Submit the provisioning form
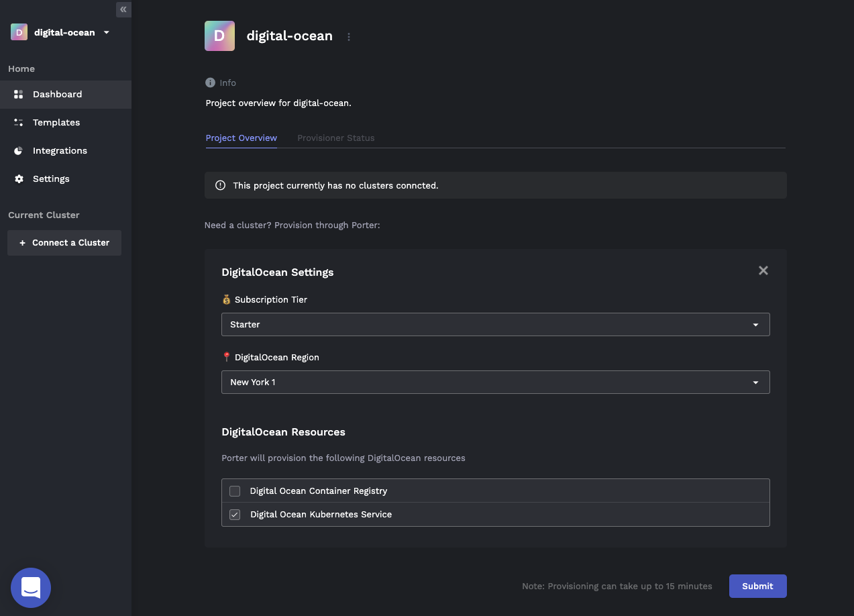Screen dimensions: 854x616 [x=758, y=586]
